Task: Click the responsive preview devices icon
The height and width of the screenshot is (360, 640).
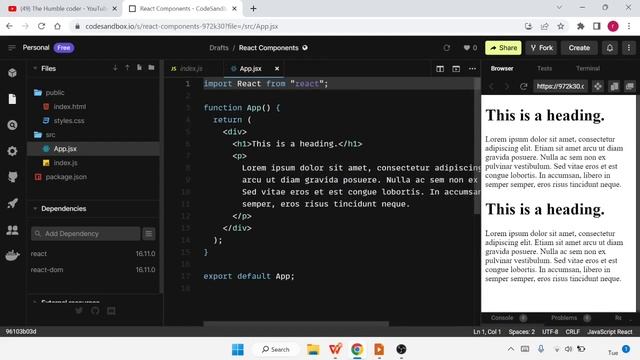Action: 614,86
